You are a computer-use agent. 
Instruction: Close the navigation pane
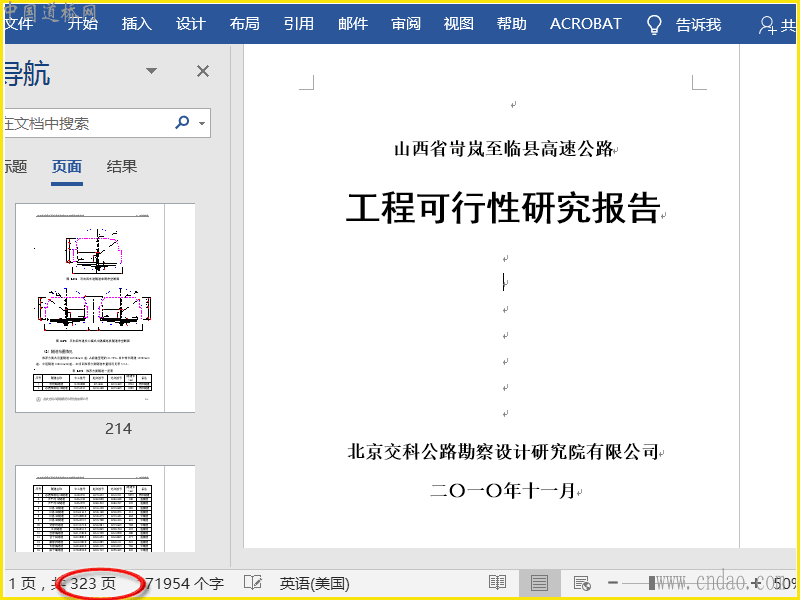(203, 71)
